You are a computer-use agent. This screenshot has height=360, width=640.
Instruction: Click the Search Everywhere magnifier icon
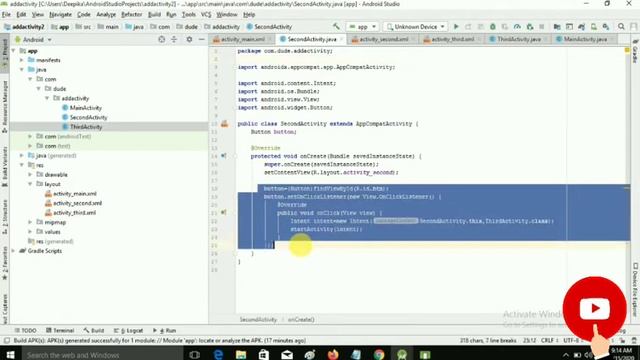[621, 27]
